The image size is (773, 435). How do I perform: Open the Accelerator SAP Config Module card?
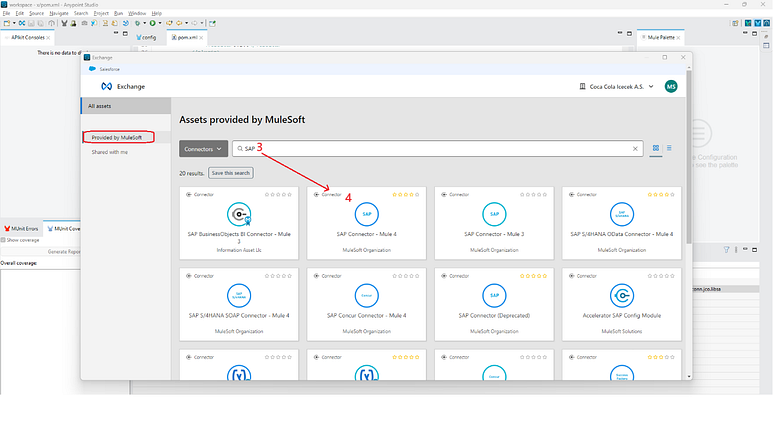click(x=622, y=304)
